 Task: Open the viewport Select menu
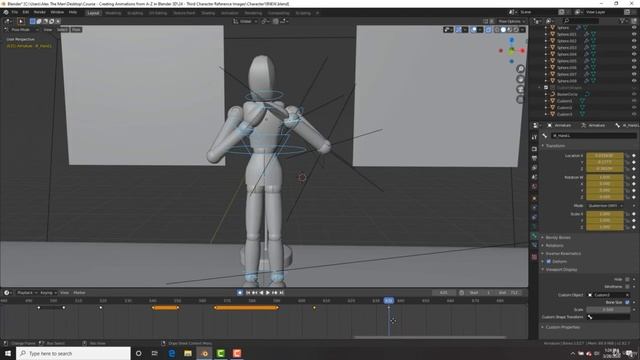point(62,30)
